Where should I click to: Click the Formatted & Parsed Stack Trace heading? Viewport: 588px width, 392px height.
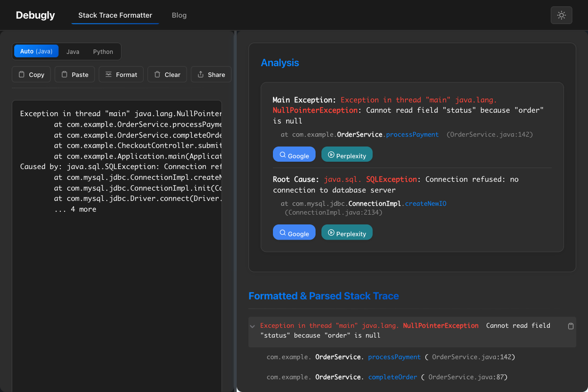323,296
